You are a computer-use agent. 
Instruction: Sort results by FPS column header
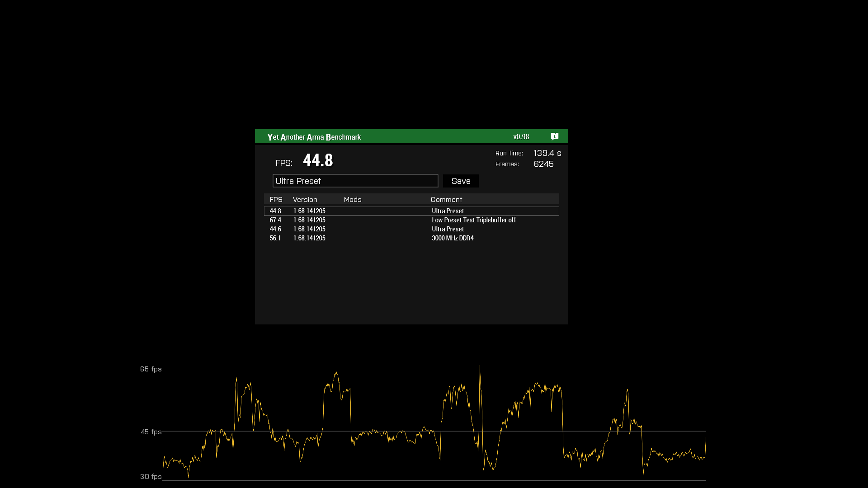[276, 200]
